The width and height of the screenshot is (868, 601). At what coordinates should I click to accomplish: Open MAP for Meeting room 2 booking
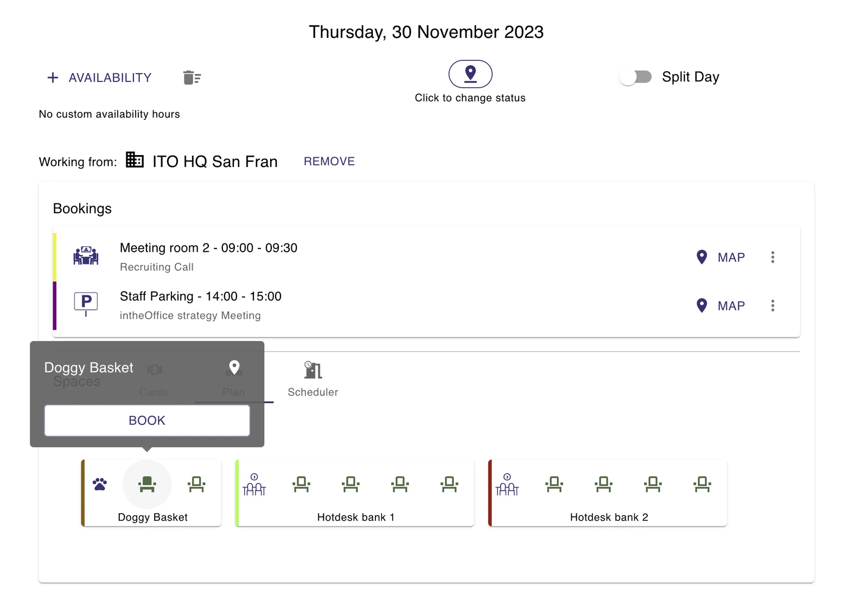[x=720, y=257]
